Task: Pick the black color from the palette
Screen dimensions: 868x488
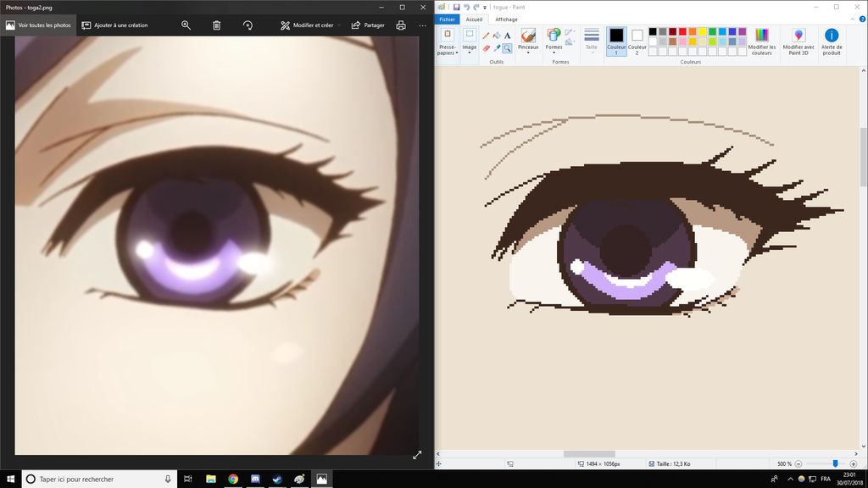Action: [x=653, y=31]
